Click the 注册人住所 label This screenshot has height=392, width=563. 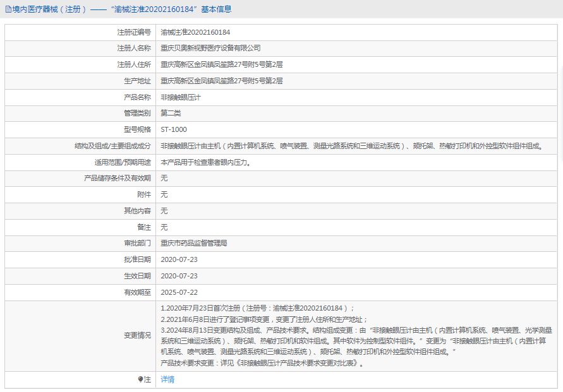[134, 64]
